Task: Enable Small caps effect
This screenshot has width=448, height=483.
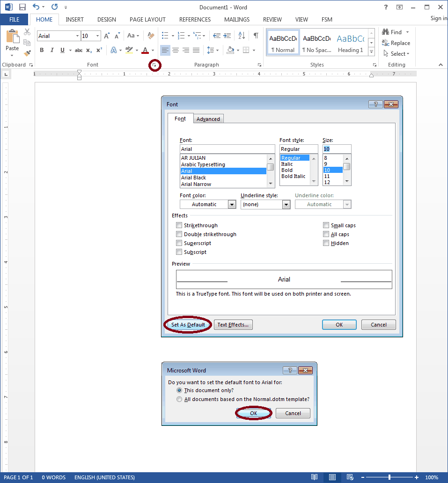Action: (326, 225)
